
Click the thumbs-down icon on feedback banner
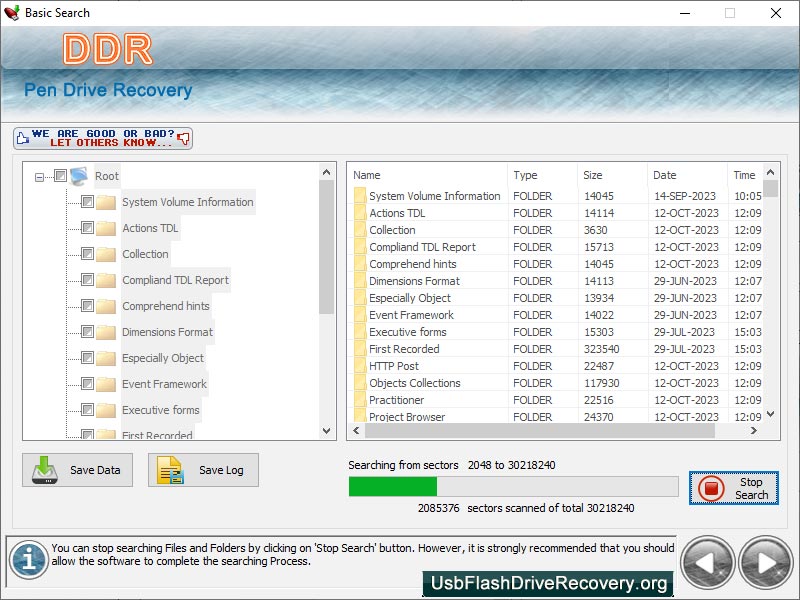pos(184,138)
